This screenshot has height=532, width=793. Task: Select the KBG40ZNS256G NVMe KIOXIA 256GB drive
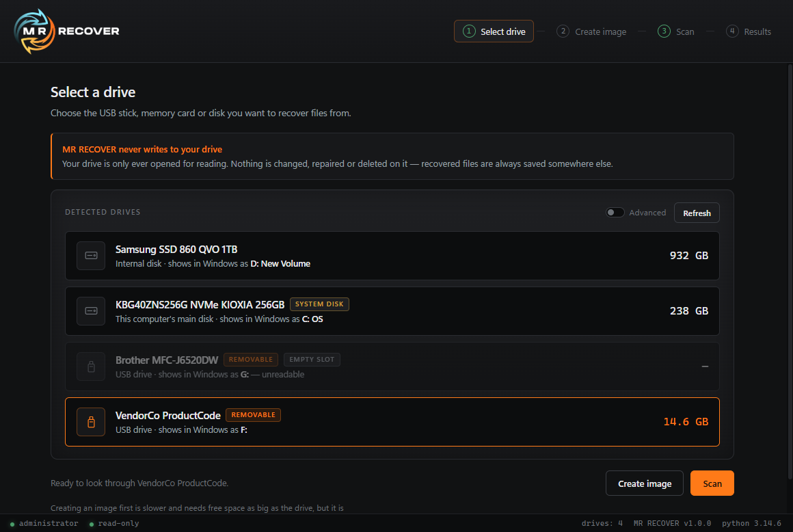click(x=392, y=311)
